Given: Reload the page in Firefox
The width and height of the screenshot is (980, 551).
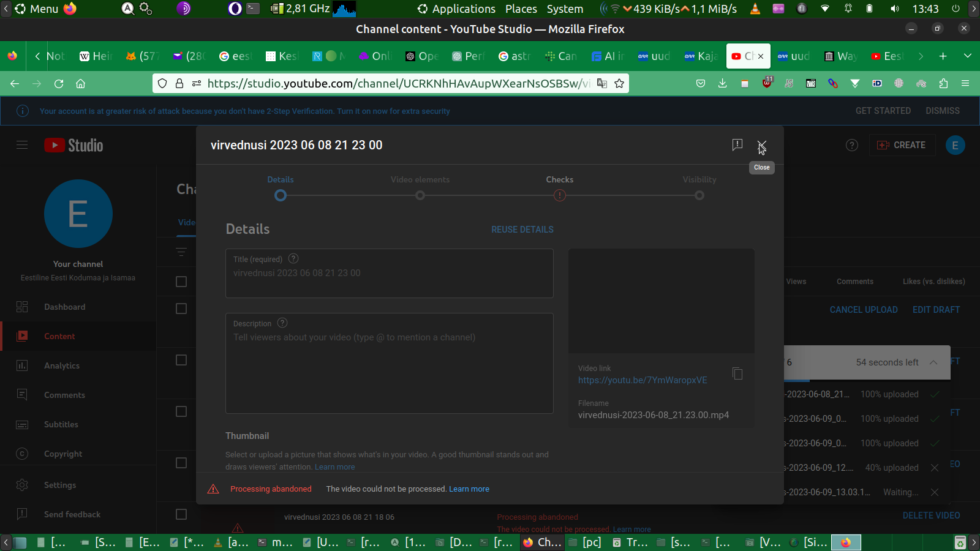Looking at the screenshot, I should click(x=59, y=84).
